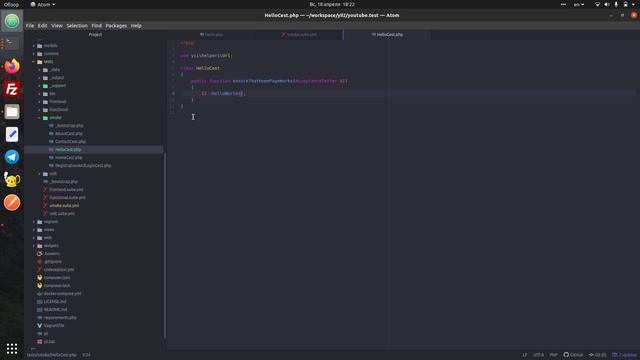This screenshot has width=640, height=360.
Task: Open the volume indicator in top bar
Action: pyautogui.click(x=607, y=4)
